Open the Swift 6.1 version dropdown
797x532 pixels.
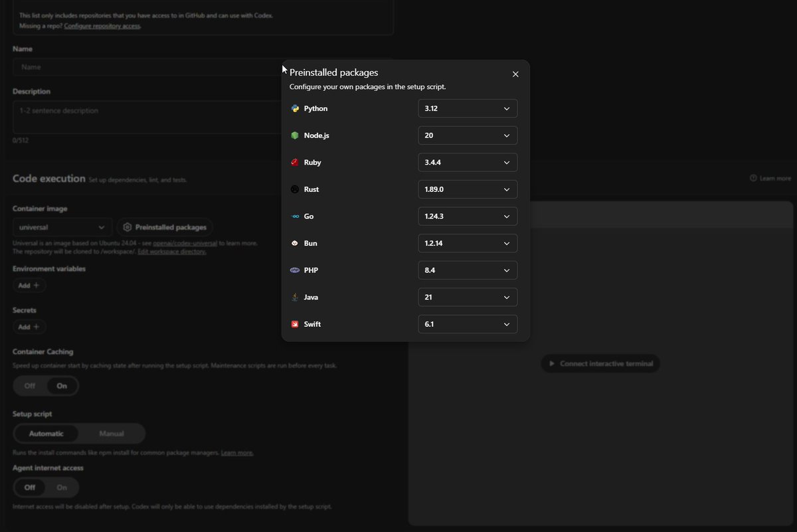pyautogui.click(x=468, y=324)
